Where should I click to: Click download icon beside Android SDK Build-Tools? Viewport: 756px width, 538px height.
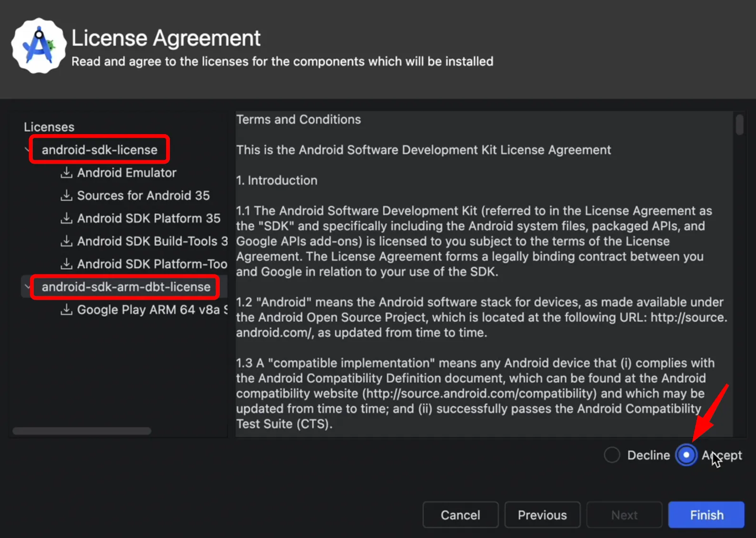(67, 241)
